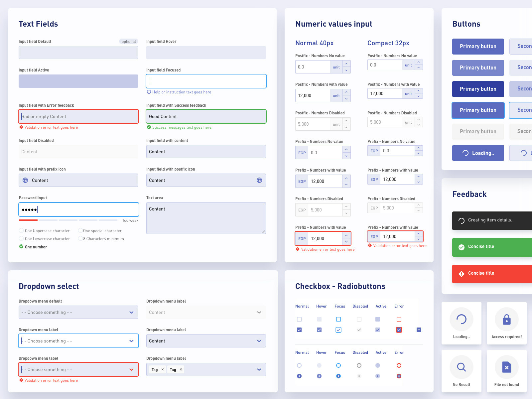The image size is (532, 399).
Task: Check the Normal state checkbox
Action: coord(299,319)
